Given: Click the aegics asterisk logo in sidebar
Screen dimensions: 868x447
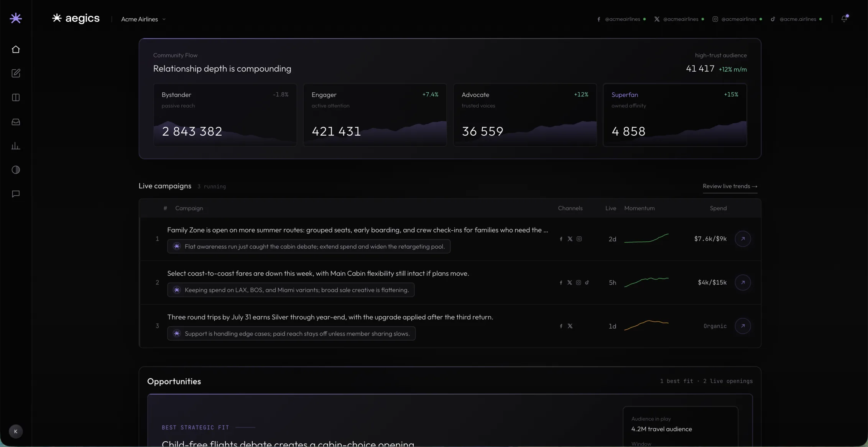Looking at the screenshot, I should pos(16,18).
